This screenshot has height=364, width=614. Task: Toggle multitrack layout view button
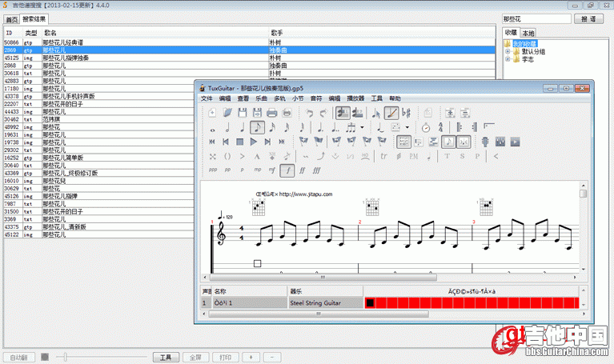click(x=433, y=142)
